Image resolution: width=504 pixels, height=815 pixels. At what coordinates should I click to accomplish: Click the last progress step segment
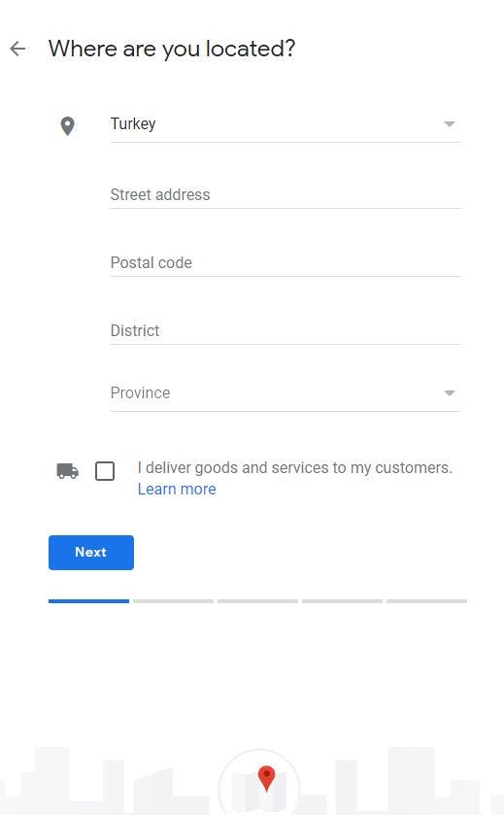point(426,601)
